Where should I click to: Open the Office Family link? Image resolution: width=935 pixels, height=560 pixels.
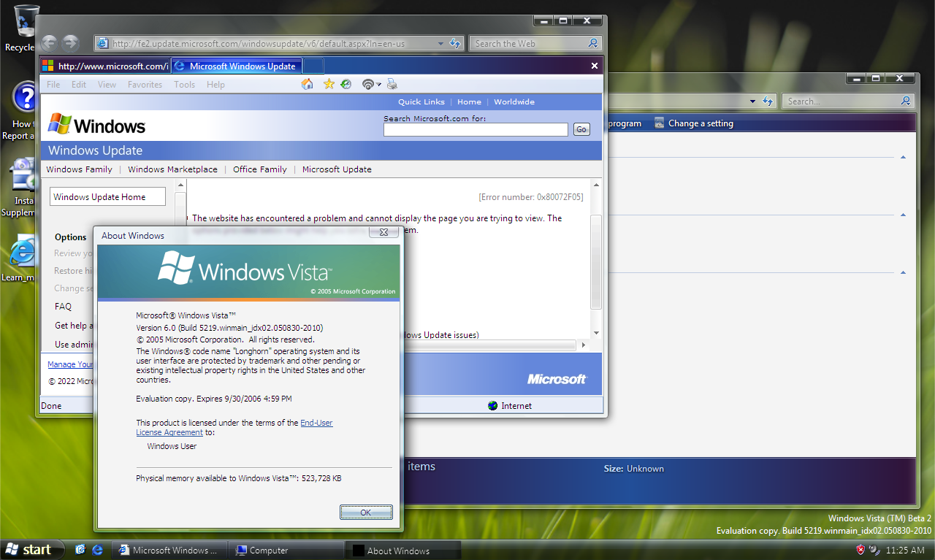click(260, 169)
